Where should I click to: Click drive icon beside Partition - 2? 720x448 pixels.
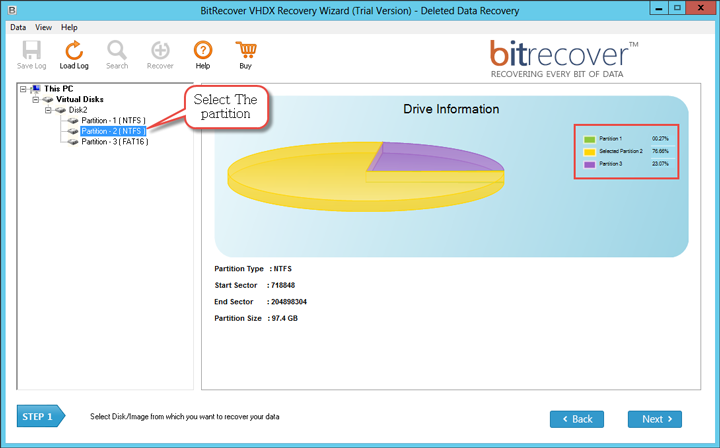pos(73,131)
